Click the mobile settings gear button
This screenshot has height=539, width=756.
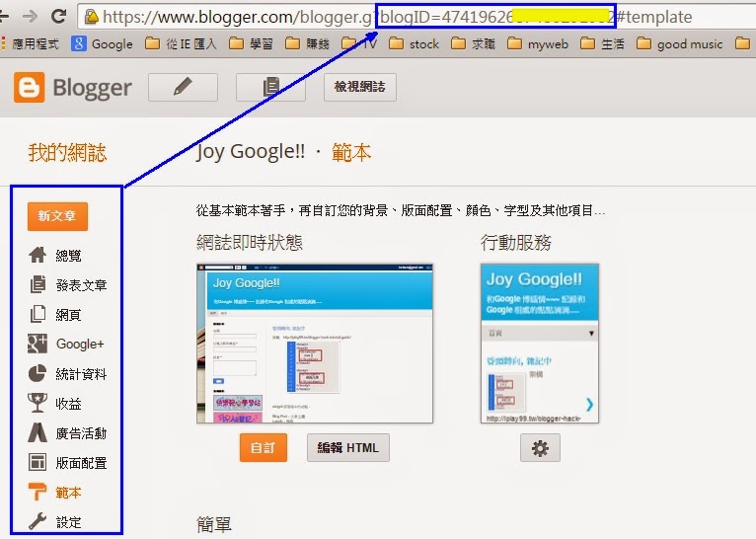[x=540, y=448]
